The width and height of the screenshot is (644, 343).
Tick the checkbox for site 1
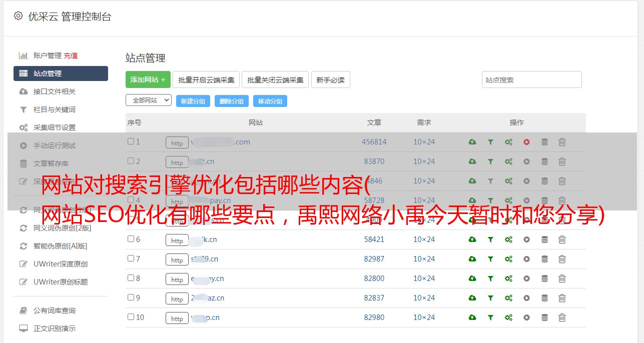click(131, 141)
